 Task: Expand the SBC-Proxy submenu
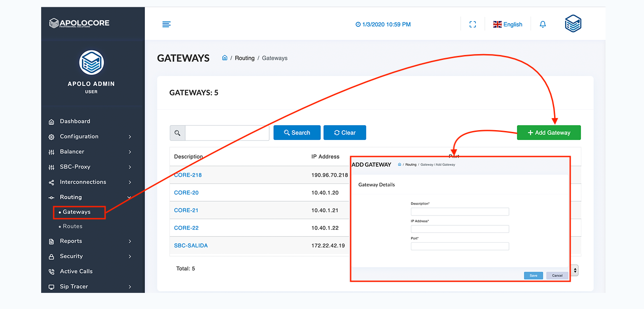[x=75, y=167]
